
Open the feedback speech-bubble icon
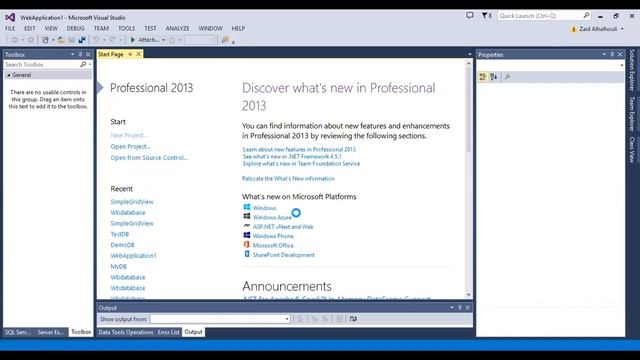470,16
